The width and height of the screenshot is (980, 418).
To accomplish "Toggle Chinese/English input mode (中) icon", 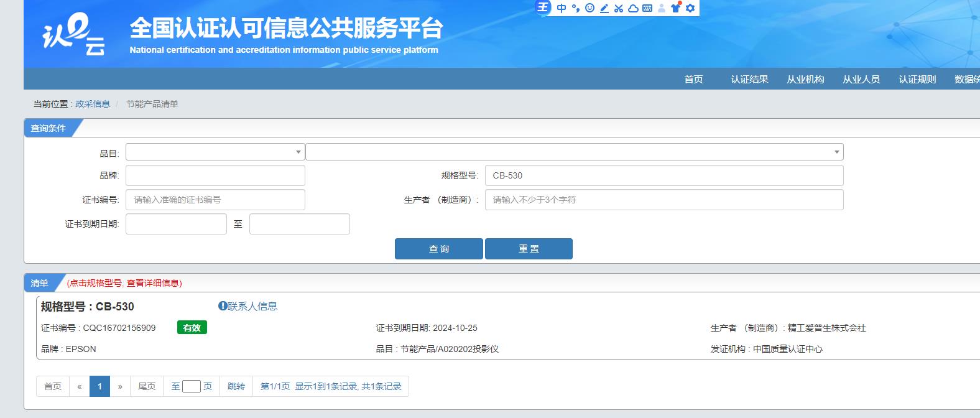I will point(562,8).
